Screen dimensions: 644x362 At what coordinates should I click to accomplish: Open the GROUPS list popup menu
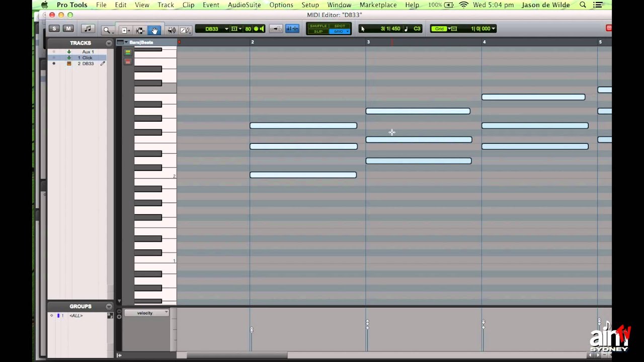(x=109, y=306)
